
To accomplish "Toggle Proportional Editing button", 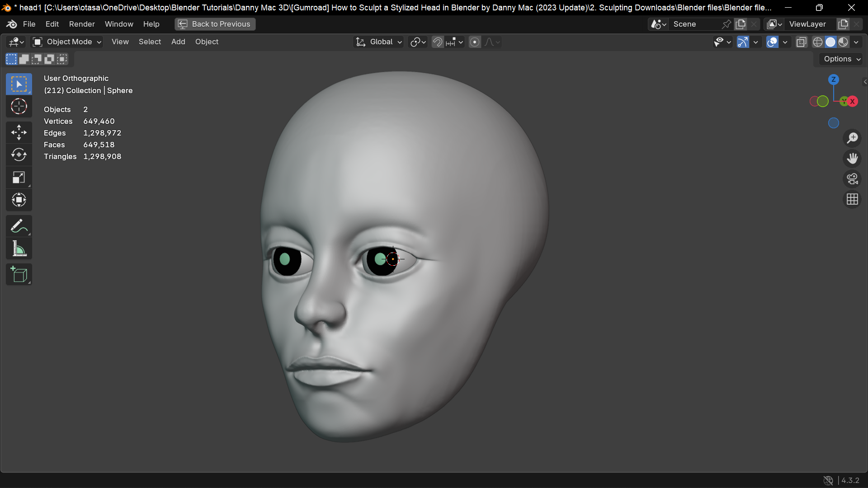I will click(x=475, y=42).
